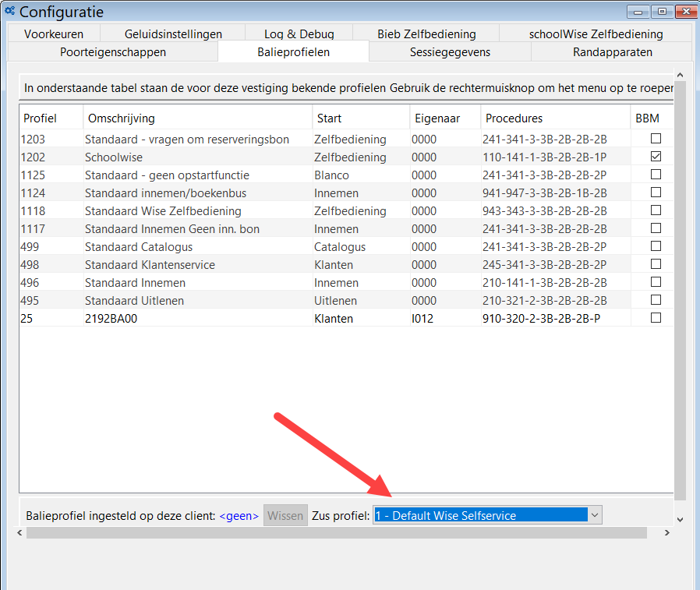Click the <geen> balieprofiel link
700x590 pixels.
click(x=239, y=515)
